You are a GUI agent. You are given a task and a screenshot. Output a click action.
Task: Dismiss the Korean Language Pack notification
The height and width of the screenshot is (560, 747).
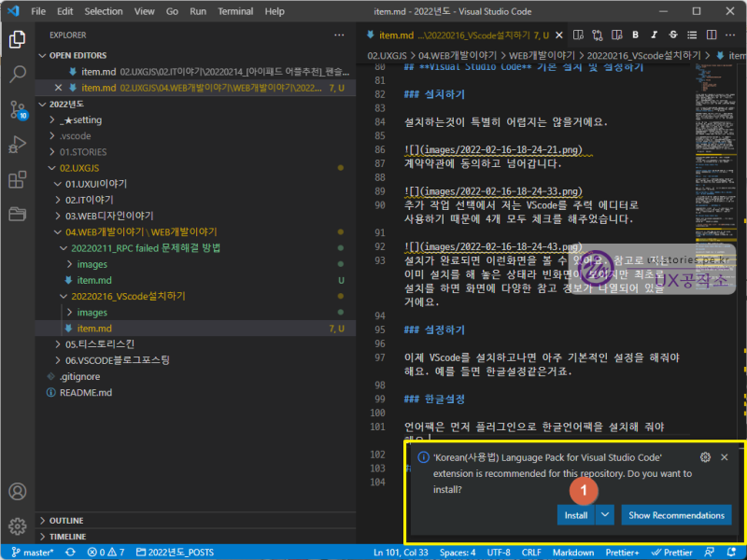[725, 457]
